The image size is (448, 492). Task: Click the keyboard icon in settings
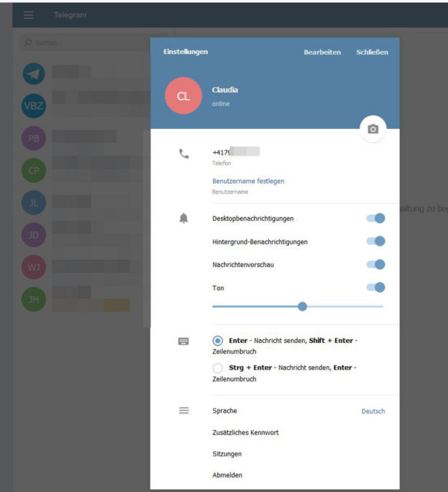pyautogui.click(x=184, y=341)
